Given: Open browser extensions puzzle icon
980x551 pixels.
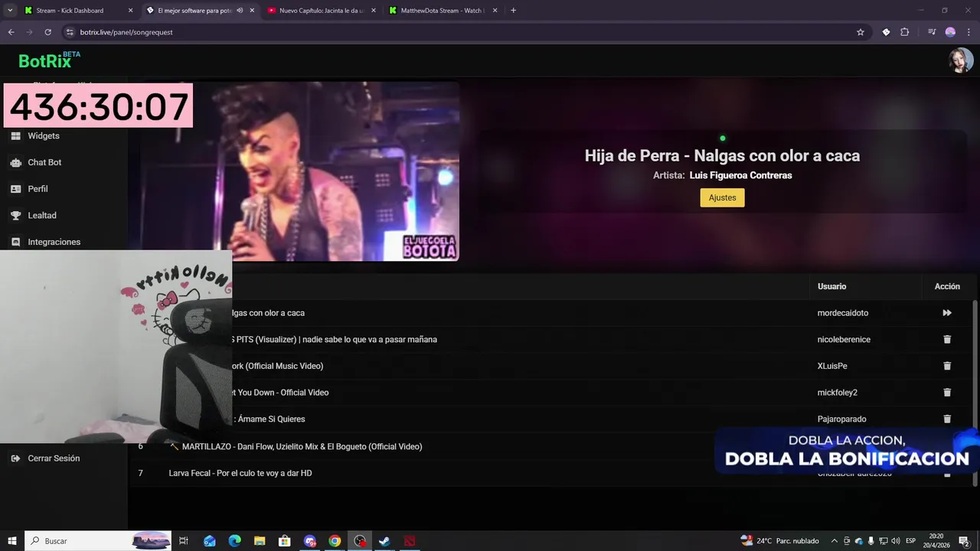Looking at the screenshot, I should pos(905,32).
